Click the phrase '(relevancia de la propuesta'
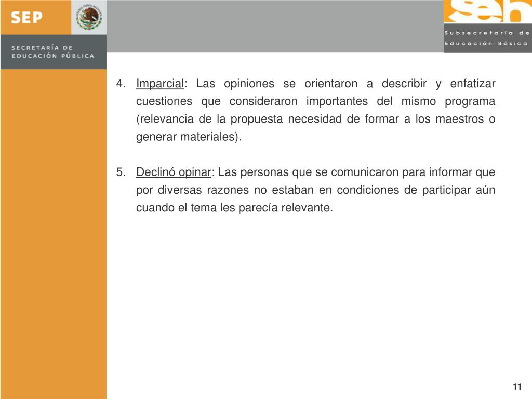 [209, 119]
